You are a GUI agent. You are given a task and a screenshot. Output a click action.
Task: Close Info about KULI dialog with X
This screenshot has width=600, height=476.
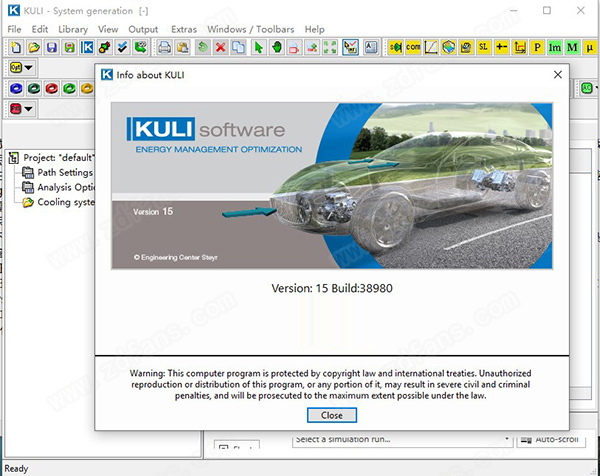pyautogui.click(x=558, y=75)
